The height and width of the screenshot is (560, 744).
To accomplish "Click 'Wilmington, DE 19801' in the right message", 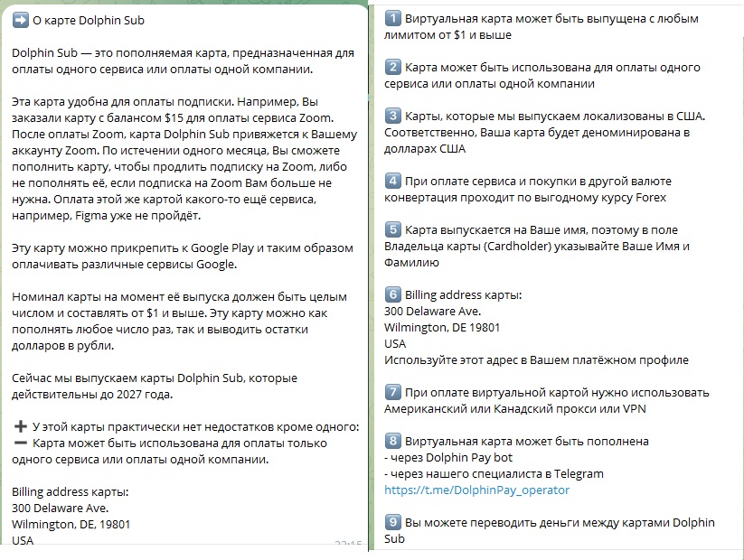I will [x=442, y=327].
